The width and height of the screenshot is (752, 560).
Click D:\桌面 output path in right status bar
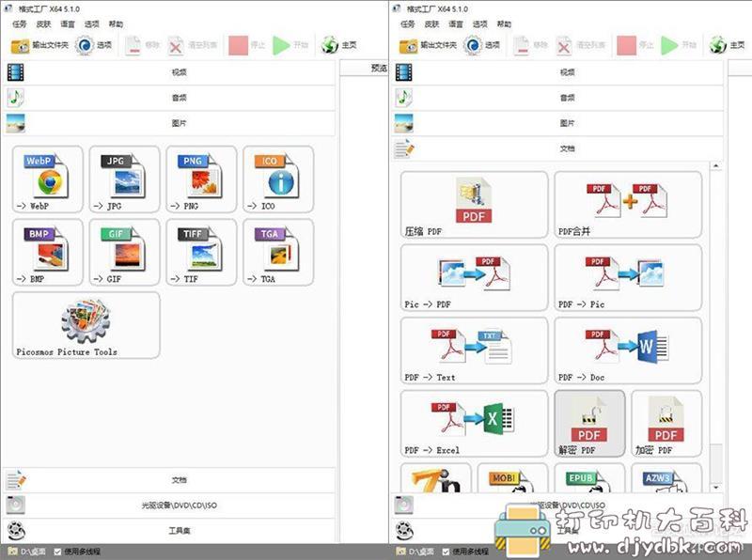[415, 552]
